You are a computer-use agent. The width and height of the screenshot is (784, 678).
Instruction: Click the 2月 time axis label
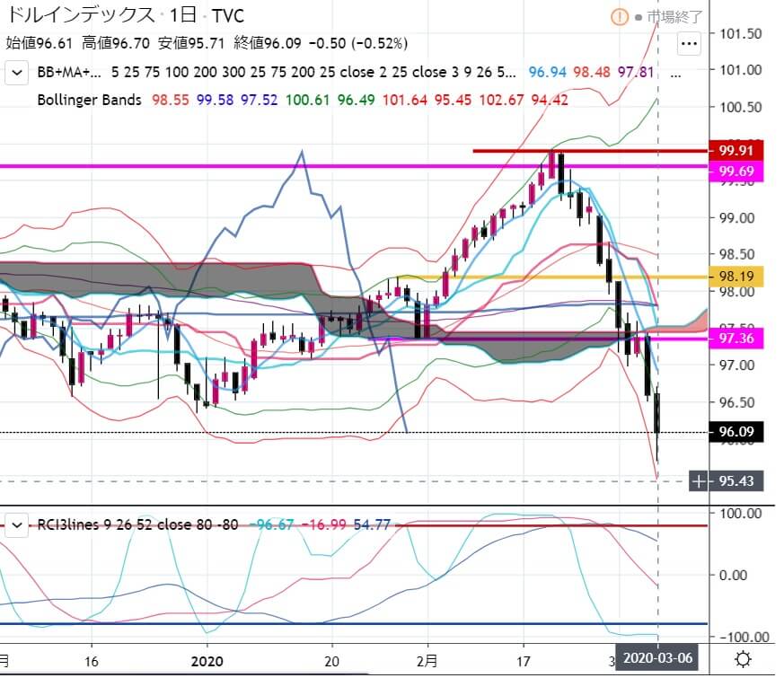tap(427, 662)
